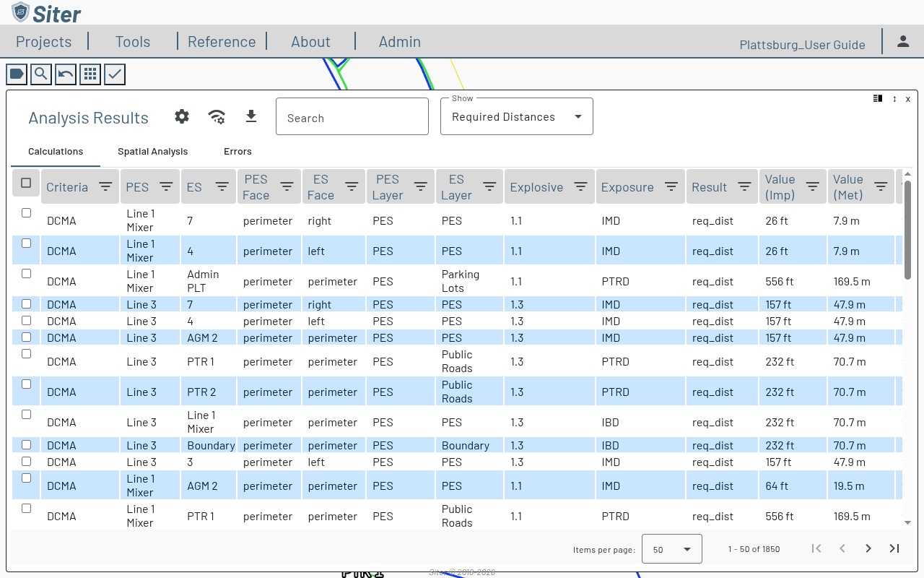Image resolution: width=924 pixels, height=578 pixels.
Task: Click the panel height resize arrow icon
Action: 894,99
